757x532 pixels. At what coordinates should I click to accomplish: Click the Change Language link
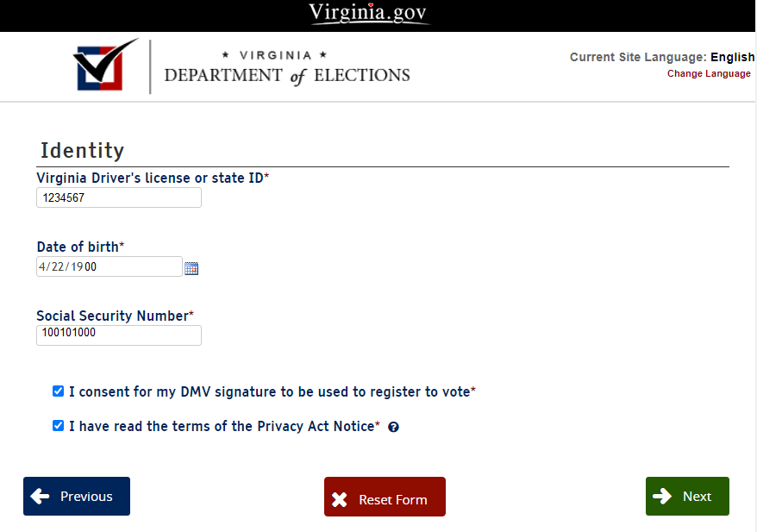[709, 74]
